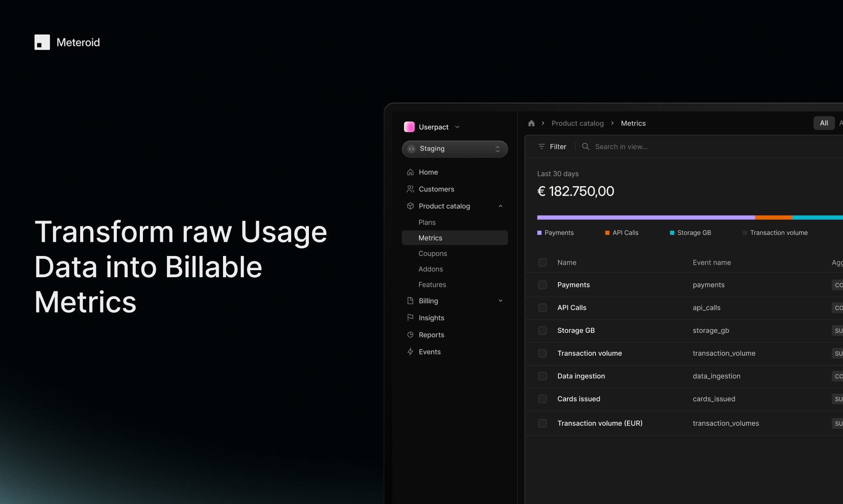Click the transaction_volumes event name cell
The image size is (843, 504).
(x=726, y=424)
